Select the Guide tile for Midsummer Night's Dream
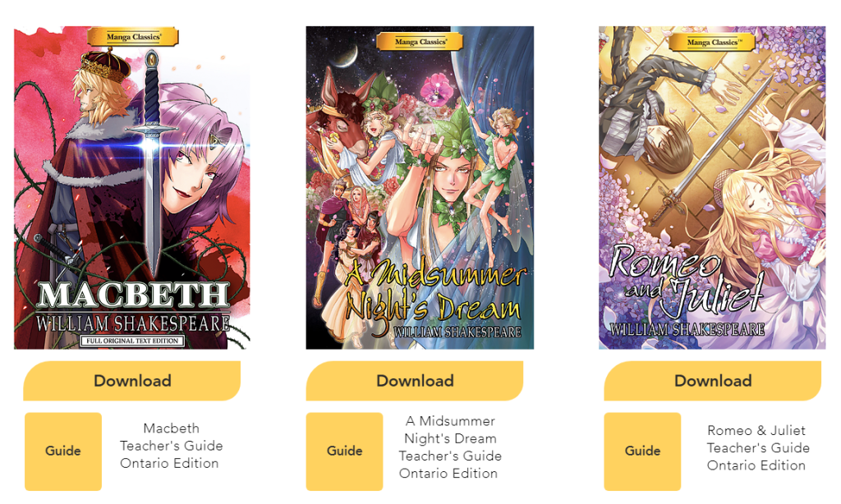 coord(344,451)
